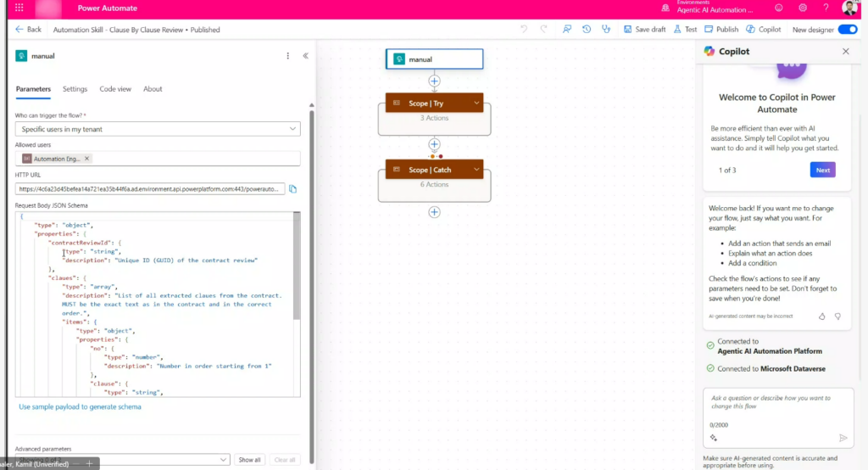Switch to the Settings tab
The width and height of the screenshot is (868, 470).
75,89
